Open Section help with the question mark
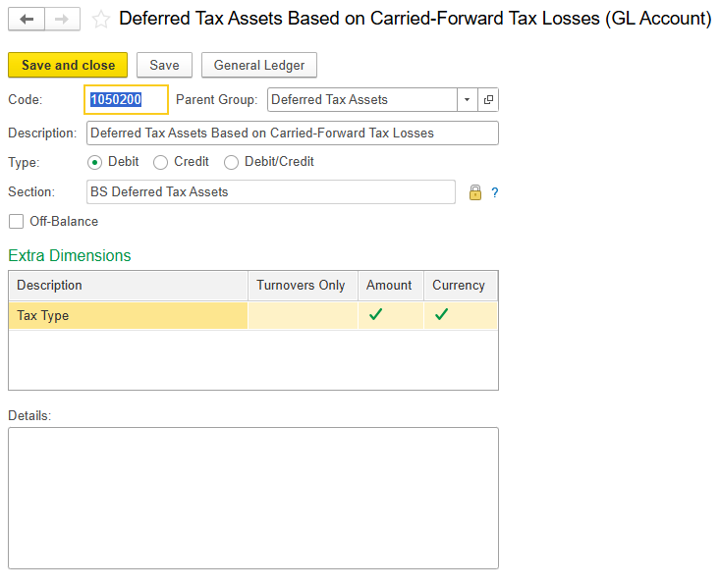 click(x=494, y=192)
